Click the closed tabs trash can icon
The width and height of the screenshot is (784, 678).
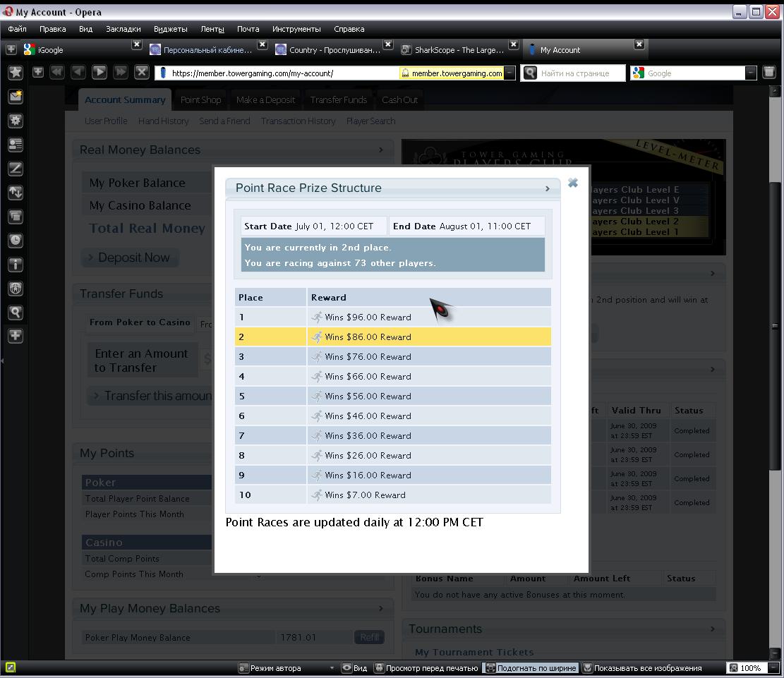[769, 73]
